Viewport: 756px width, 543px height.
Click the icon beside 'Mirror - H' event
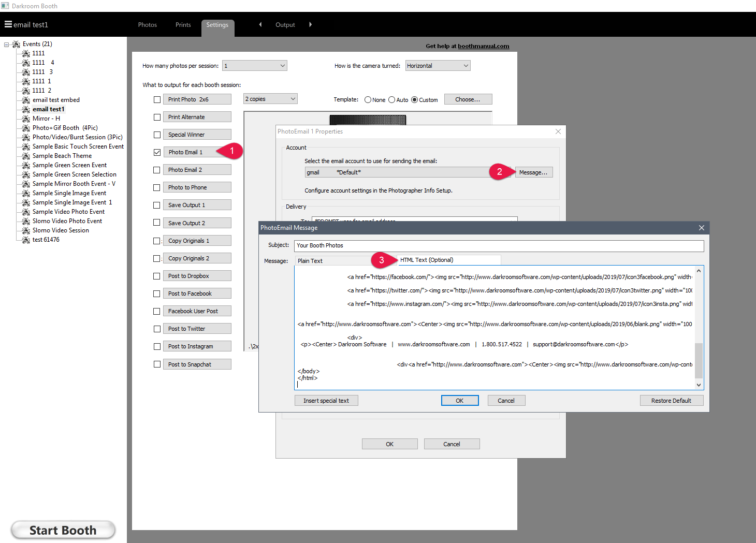(26, 119)
